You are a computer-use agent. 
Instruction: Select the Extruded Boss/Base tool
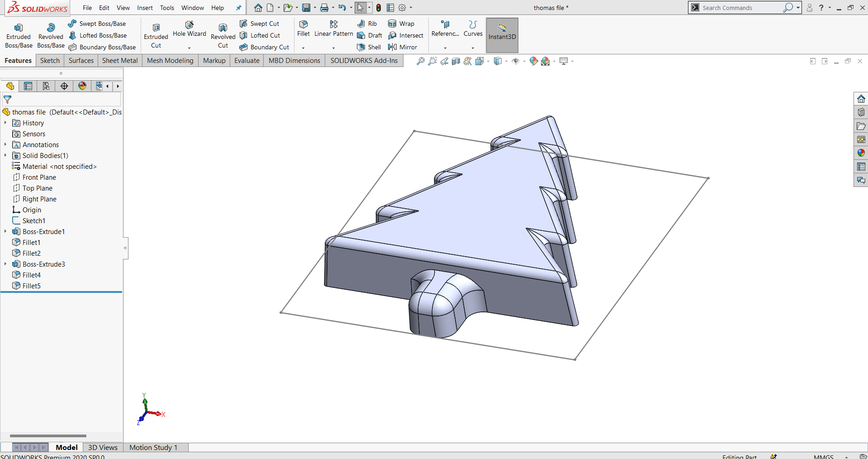coord(19,35)
